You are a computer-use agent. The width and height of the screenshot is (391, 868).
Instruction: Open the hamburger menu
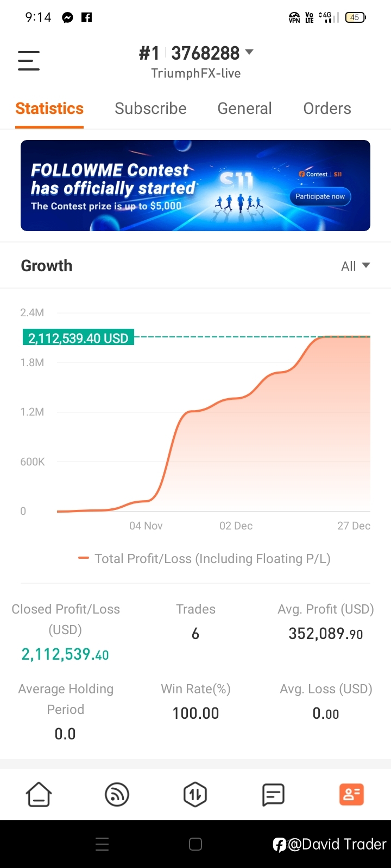click(x=29, y=60)
